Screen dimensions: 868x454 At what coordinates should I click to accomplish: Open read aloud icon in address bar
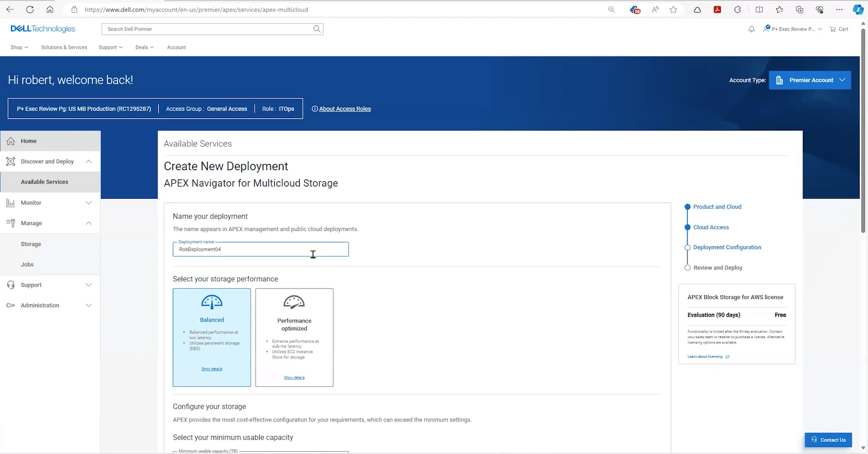655,10
